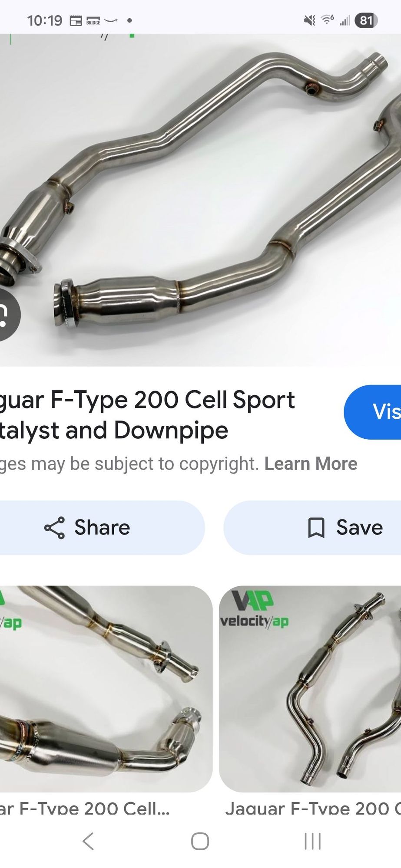Tap the Wi-Fi status icon
This screenshot has width=401, height=868.
pos(327,20)
